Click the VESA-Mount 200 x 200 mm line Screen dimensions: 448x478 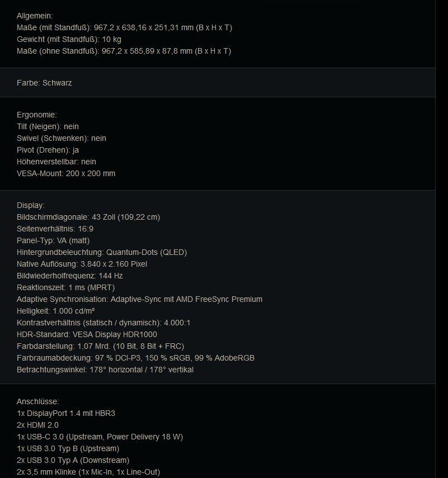pos(66,173)
